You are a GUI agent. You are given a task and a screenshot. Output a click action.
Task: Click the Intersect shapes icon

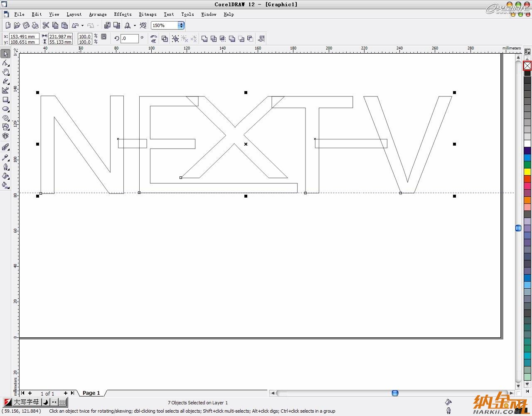point(223,39)
